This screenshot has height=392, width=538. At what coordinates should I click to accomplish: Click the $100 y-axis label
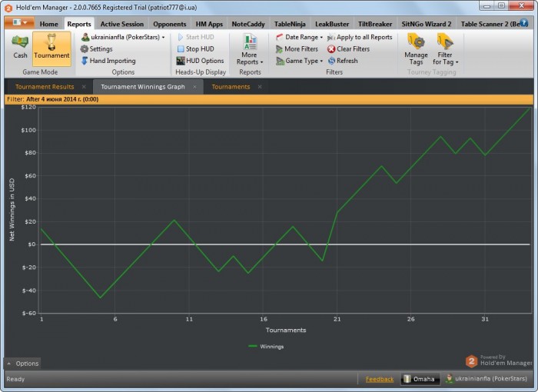[28, 130]
